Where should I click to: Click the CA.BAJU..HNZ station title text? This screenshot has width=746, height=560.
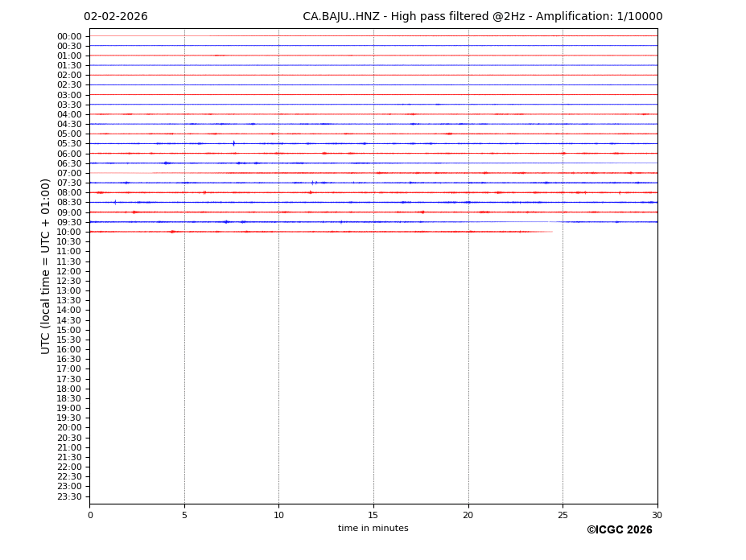tap(482, 17)
